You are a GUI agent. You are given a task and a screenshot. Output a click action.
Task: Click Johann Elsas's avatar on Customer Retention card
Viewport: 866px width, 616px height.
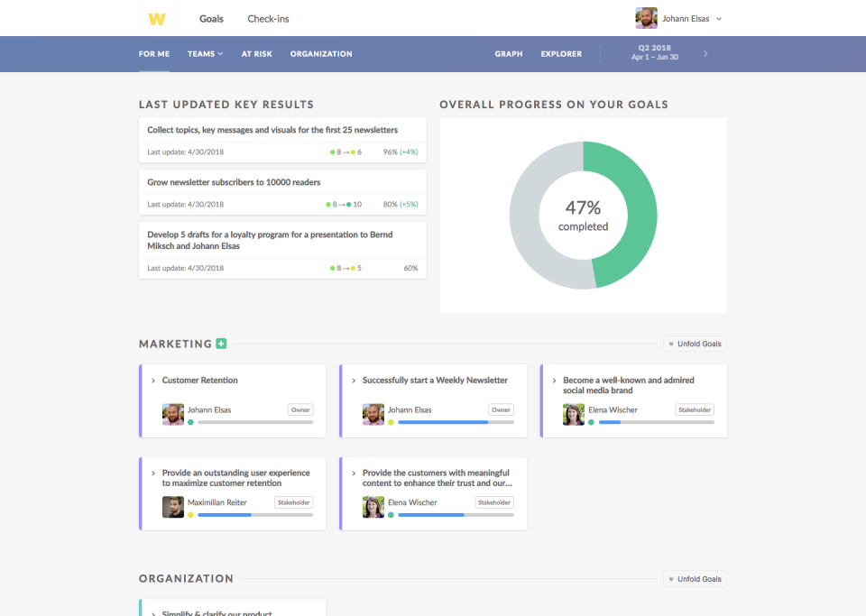[172, 413]
